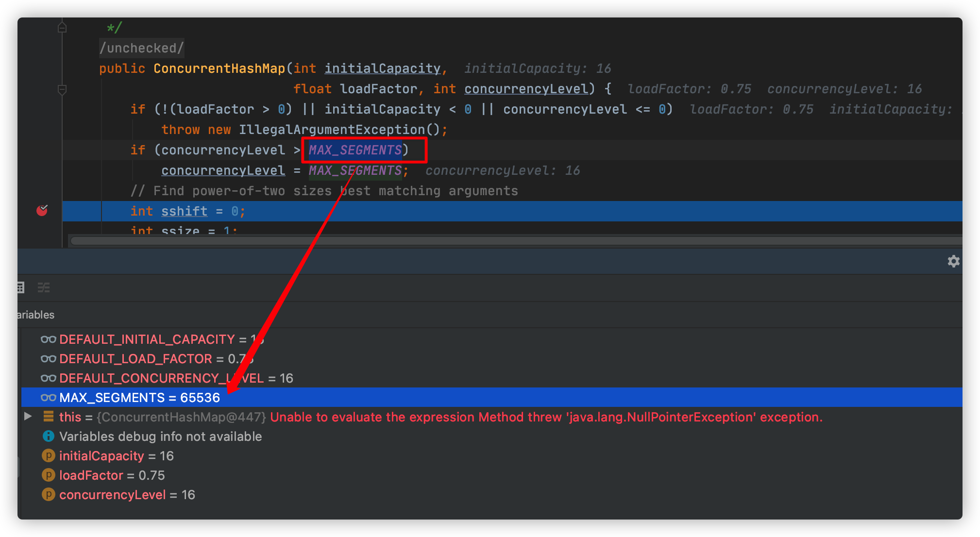Click MAX_SEGMENTS in the assignment line
This screenshot has height=537, width=980.
point(355,170)
